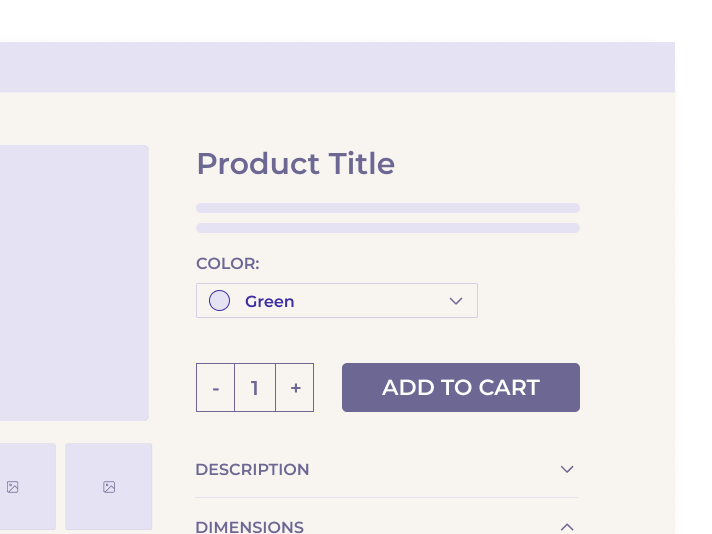Click the COLOR: field label
This screenshot has width=712, height=534.
click(227, 264)
